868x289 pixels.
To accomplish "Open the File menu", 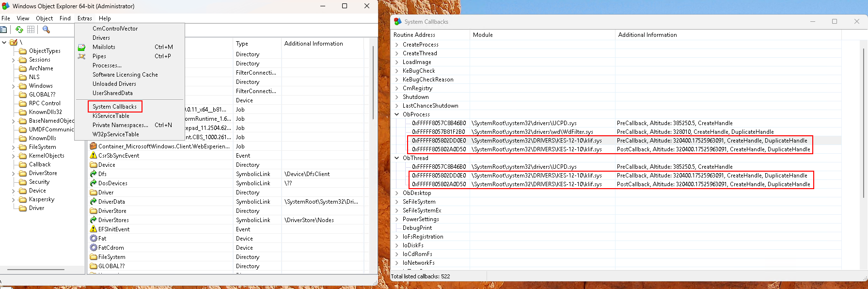I will [6, 18].
